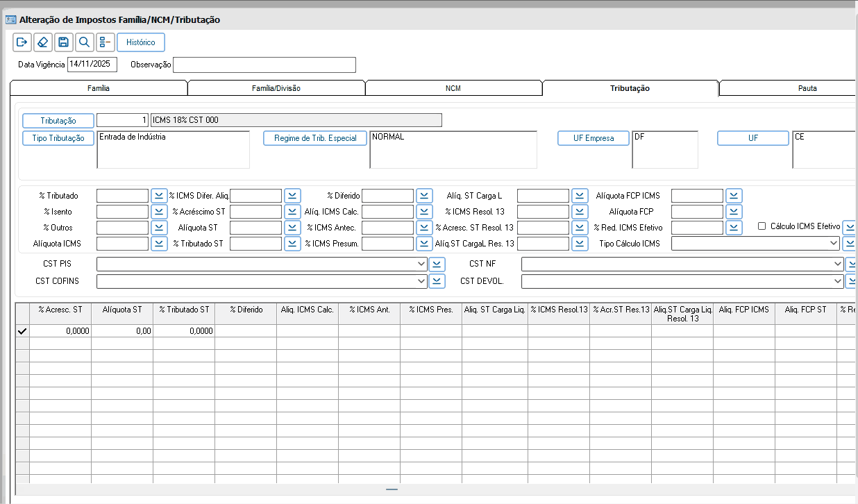Click arrow button beside % Acresc. ST Resol. 13

click(x=580, y=228)
